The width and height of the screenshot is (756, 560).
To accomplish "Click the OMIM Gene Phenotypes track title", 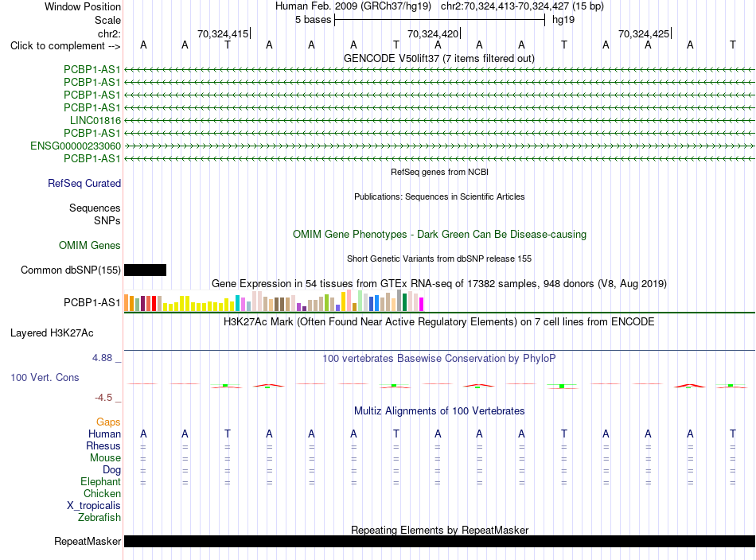I will [439, 234].
